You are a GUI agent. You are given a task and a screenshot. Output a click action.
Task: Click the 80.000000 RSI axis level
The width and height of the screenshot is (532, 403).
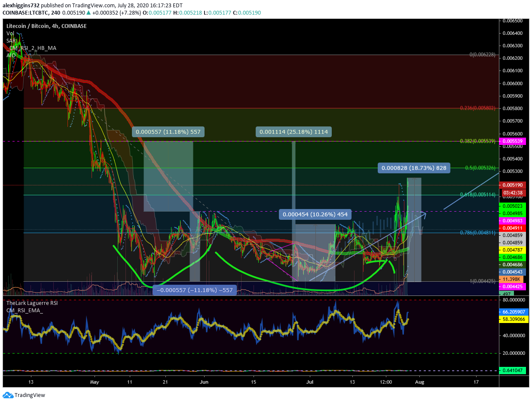[514, 300]
